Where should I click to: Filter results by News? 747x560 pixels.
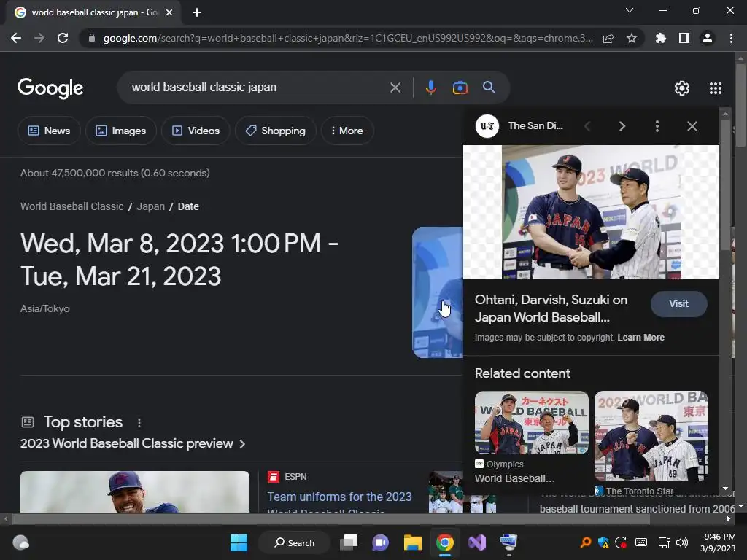[x=49, y=131]
